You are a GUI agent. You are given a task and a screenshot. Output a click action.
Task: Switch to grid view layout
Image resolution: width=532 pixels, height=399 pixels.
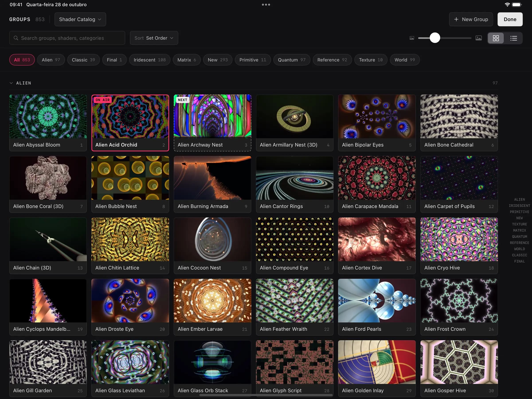496,38
